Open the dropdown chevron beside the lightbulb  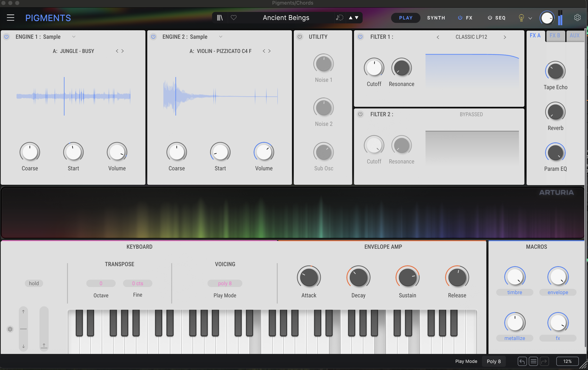coord(530,18)
